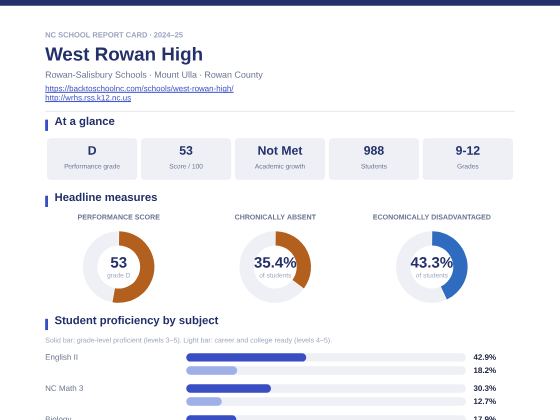Click the English II light career-ready bar

(211, 370)
